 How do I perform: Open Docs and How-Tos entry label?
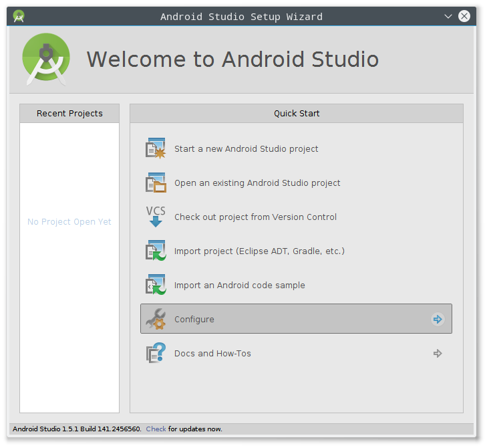click(212, 354)
